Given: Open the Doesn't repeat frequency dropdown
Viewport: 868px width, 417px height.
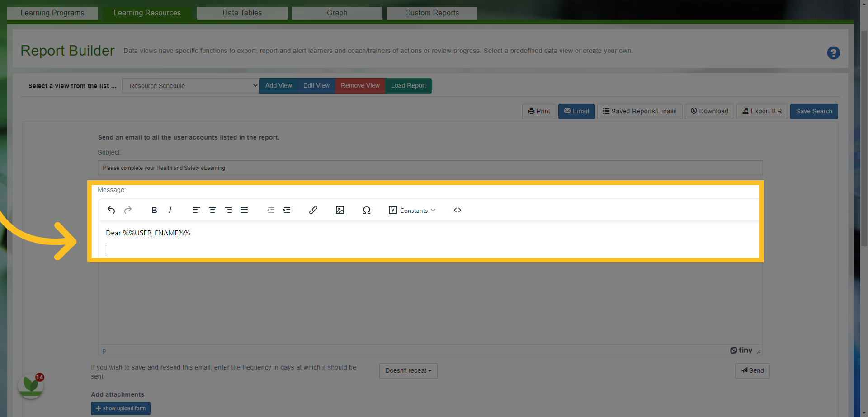Looking at the screenshot, I should 408,371.
